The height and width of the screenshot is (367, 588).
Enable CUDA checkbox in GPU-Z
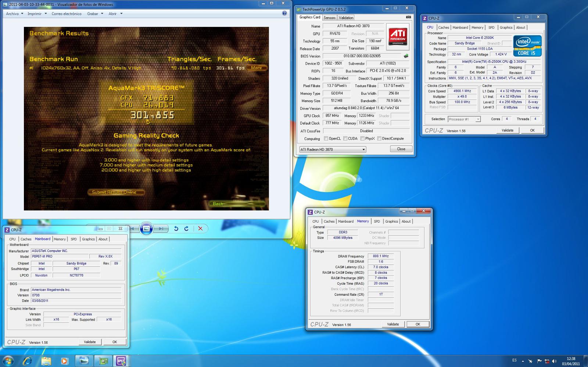tap(345, 138)
